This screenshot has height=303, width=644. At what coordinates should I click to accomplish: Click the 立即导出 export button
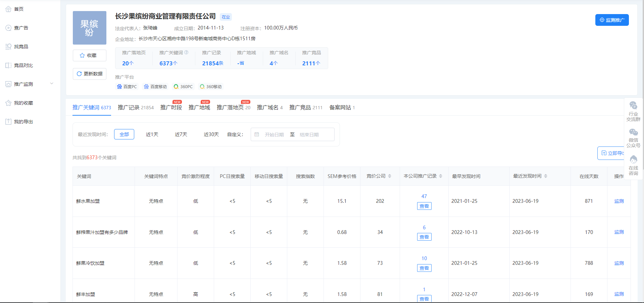(x=611, y=153)
